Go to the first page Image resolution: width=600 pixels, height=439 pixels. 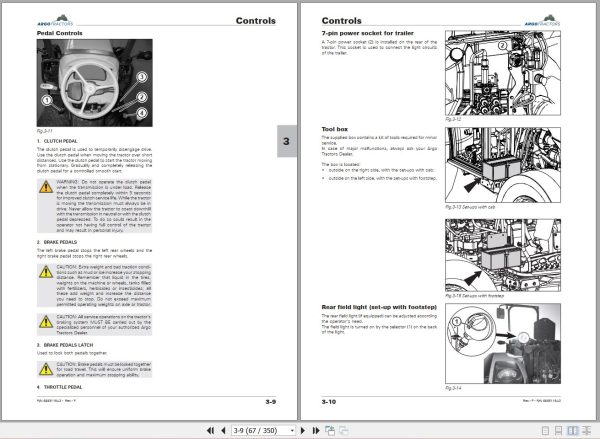click(210, 431)
